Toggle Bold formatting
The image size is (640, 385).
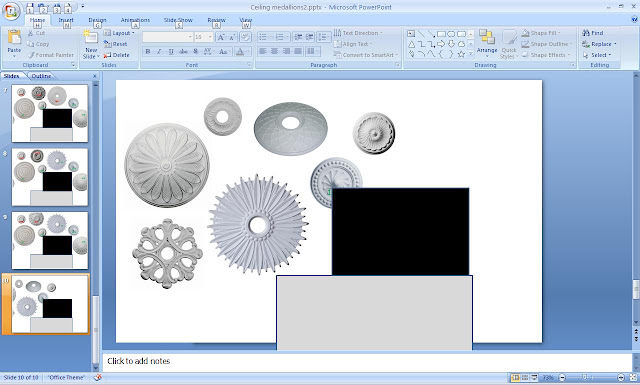[x=148, y=51]
